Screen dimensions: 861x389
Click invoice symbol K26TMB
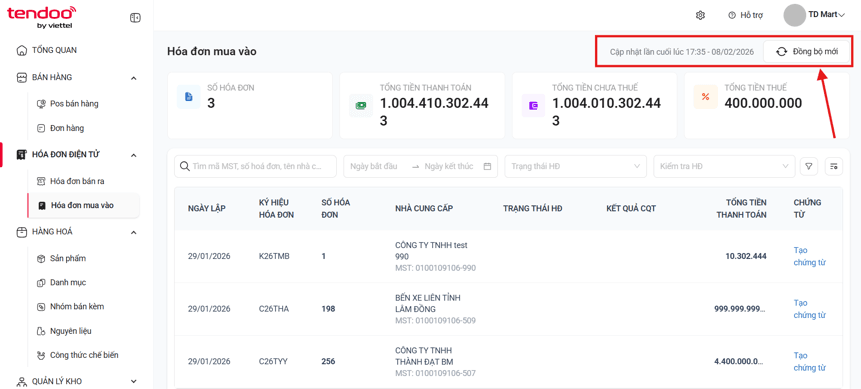274,256
